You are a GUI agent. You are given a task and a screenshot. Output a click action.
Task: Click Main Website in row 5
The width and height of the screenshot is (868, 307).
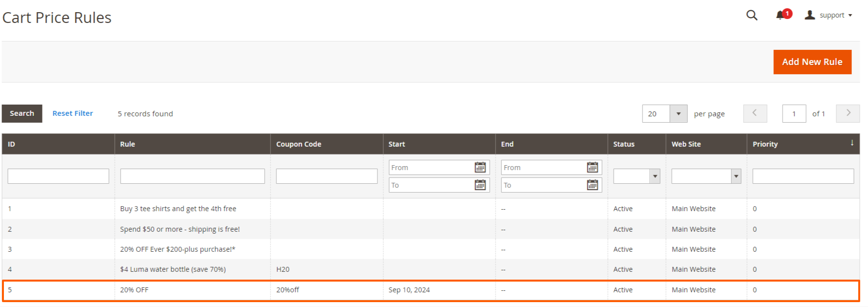click(x=693, y=290)
